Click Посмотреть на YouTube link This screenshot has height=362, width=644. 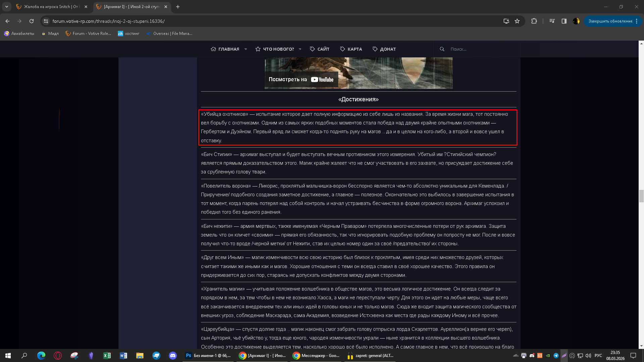pos(301,80)
